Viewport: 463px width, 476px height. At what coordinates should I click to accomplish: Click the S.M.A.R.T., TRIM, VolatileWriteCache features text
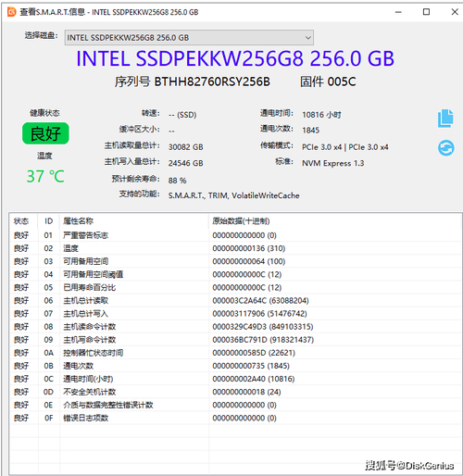tap(233, 195)
